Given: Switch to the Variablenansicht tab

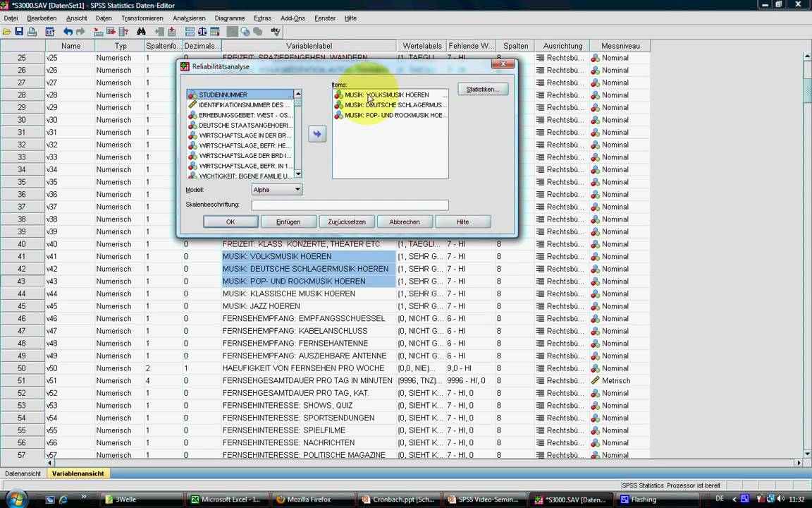Looking at the screenshot, I should pyautogui.click(x=78, y=473).
